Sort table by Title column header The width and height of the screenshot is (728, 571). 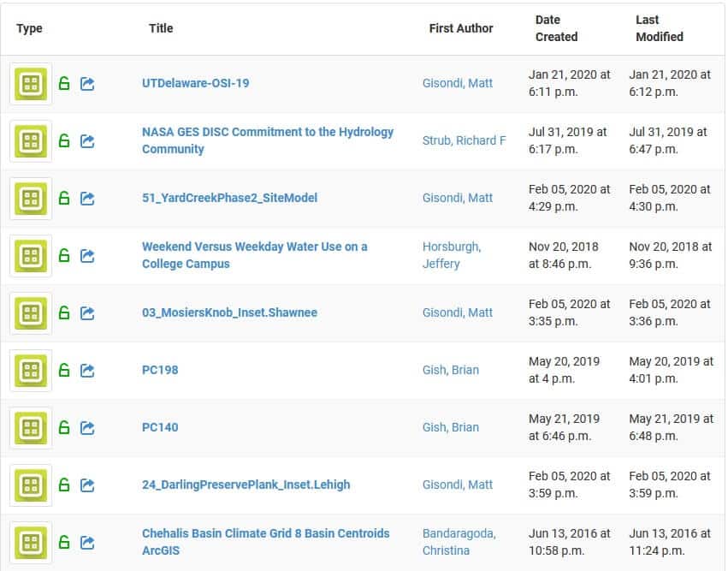tap(161, 28)
